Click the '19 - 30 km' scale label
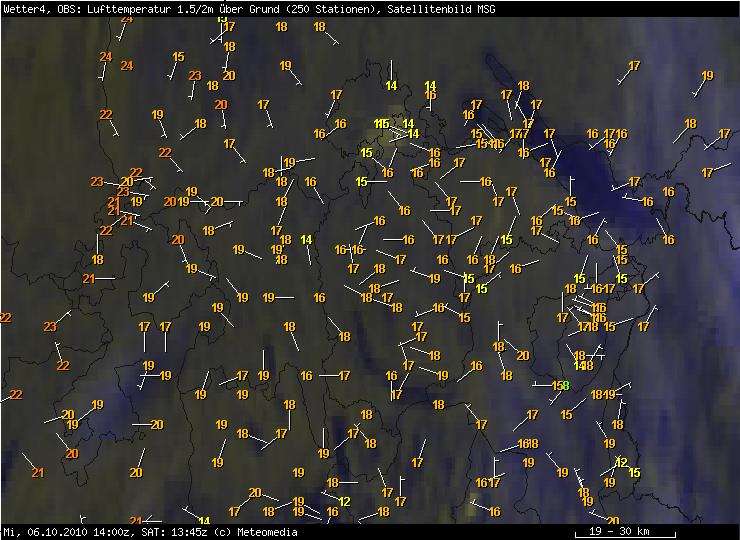The width and height of the screenshot is (740, 540). click(x=620, y=531)
